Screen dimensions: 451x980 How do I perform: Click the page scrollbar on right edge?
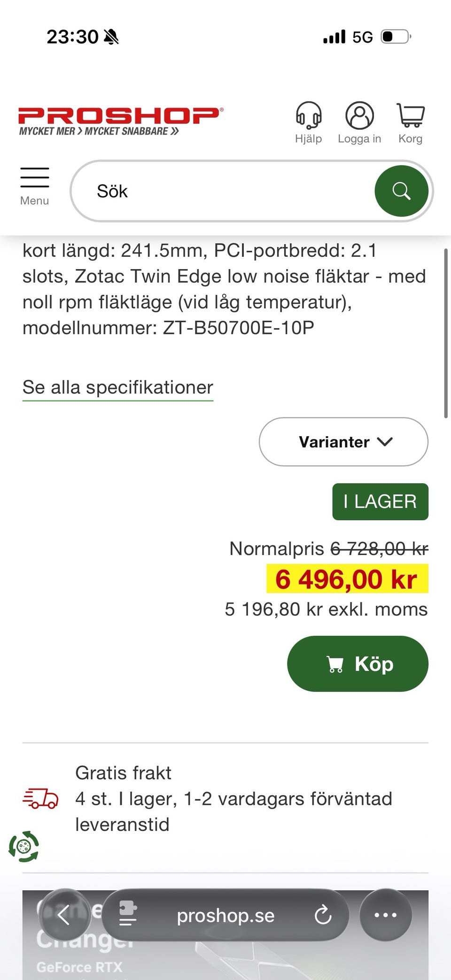446,333
